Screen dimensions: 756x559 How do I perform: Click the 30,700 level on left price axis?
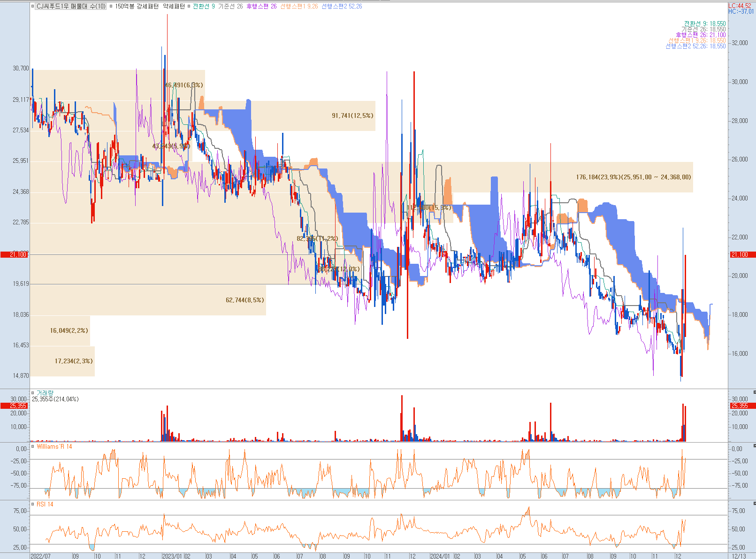(21, 68)
